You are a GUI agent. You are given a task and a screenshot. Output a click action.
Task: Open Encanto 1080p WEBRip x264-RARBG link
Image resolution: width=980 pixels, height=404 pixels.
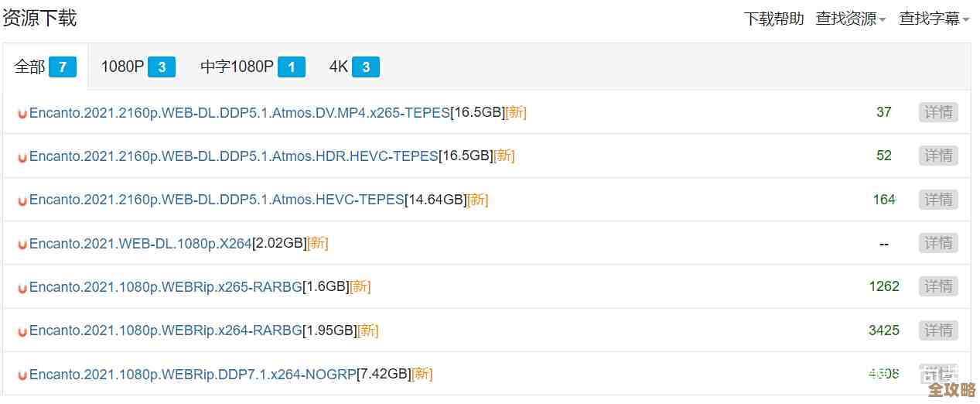tap(166, 330)
